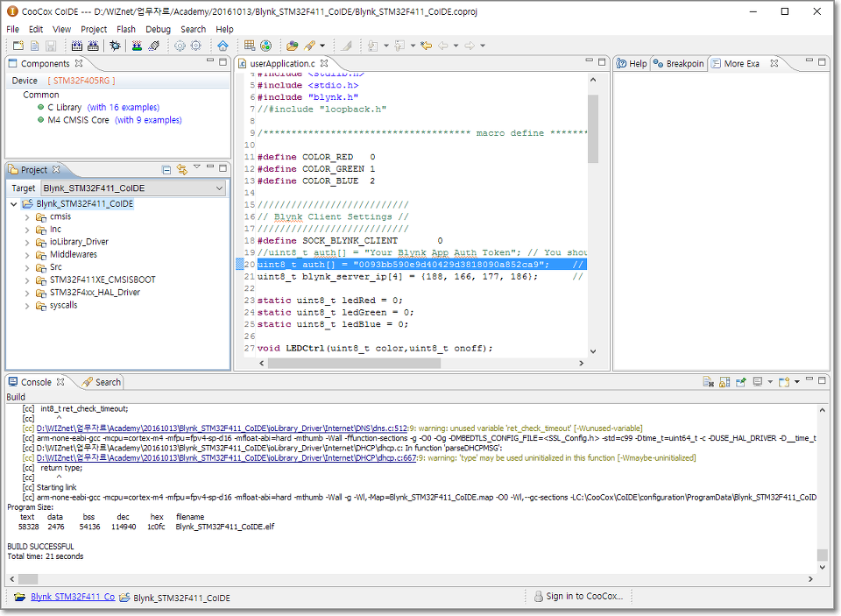
Task: Select STM32F4xx_HAL_Driver folder in tree
Action: pos(95,293)
